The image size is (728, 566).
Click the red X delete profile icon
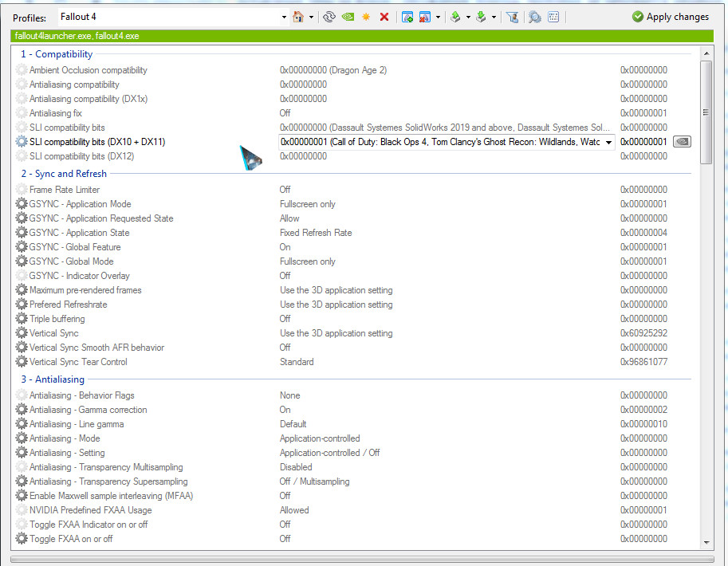(x=384, y=18)
